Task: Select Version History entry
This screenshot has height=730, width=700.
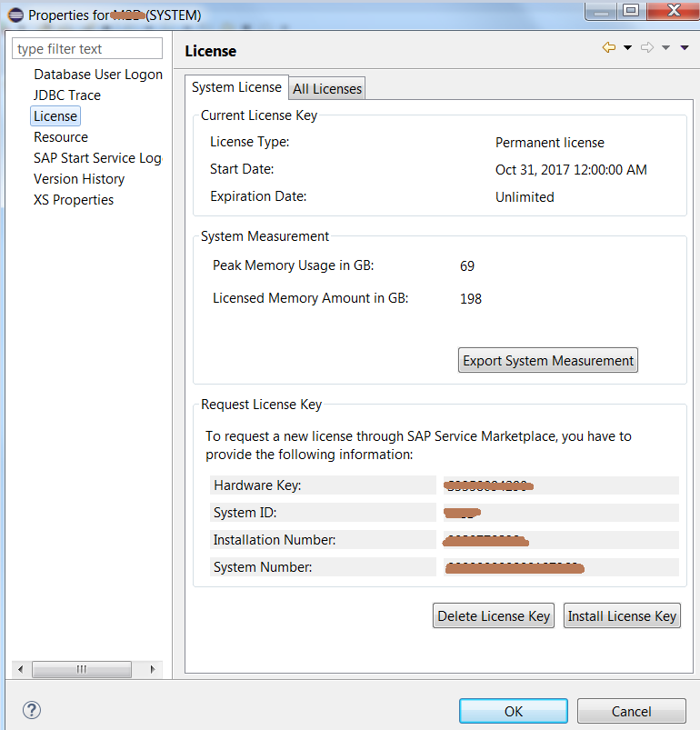Action: click(x=79, y=179)
